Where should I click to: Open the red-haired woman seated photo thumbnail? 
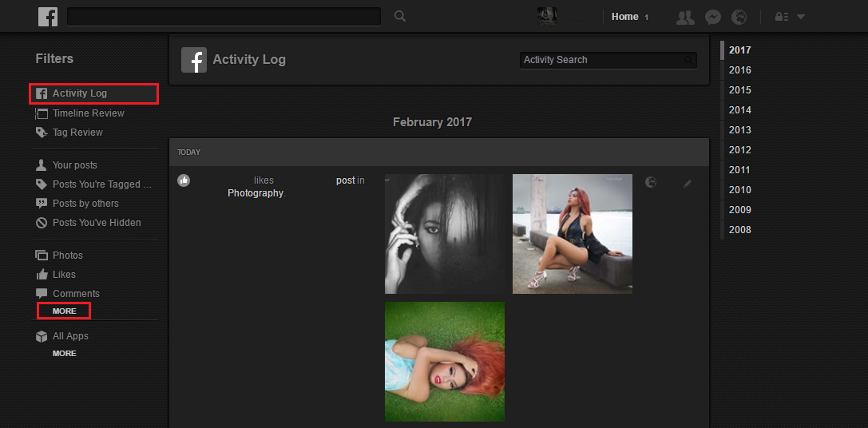(573, 234)
